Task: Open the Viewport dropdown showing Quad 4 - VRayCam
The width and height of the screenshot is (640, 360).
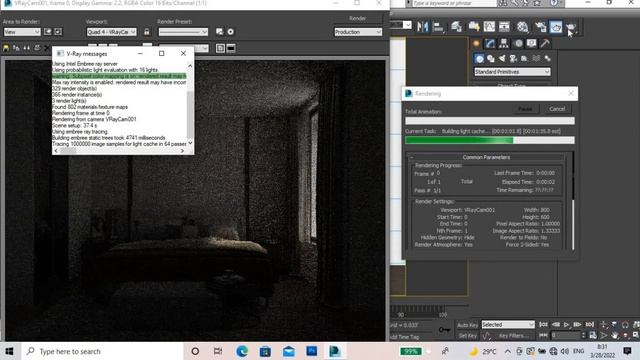Action: pos(111,32)
